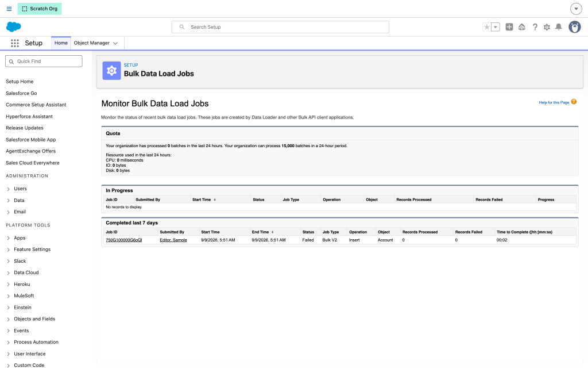Viewport: 588px width, 368px height.
Task: Open Commerce Setup Assistant
Action: 36,105
